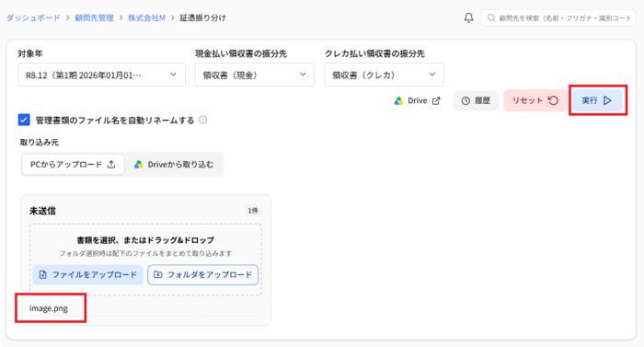Click フォルダをアップロード button

(203, 274)
